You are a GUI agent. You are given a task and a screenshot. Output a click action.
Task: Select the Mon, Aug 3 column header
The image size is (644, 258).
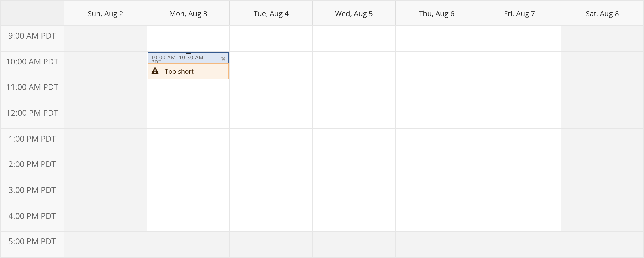(x=188, y=14)
